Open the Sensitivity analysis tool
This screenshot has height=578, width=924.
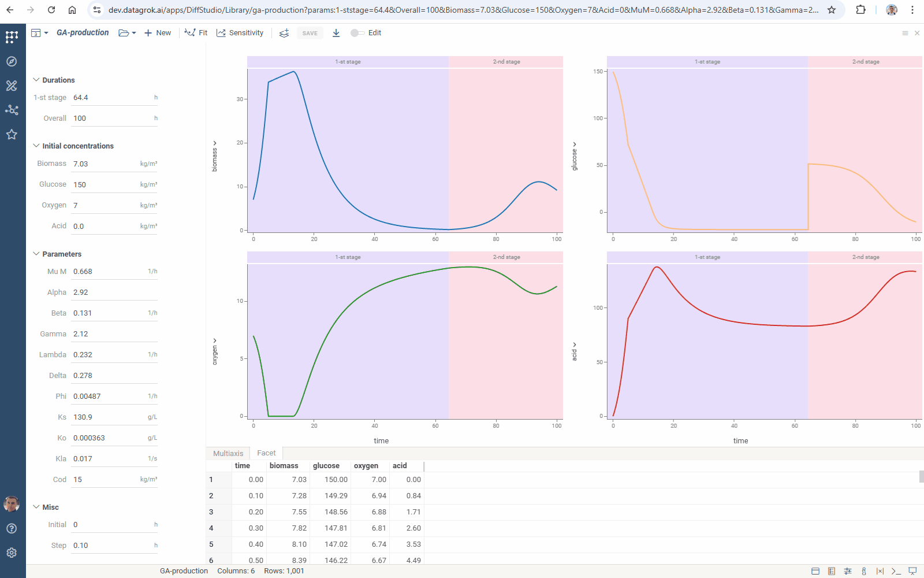pos(240,33)
